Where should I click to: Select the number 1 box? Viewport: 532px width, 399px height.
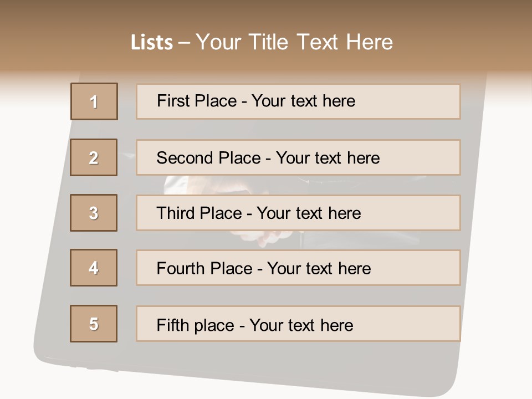94,101
